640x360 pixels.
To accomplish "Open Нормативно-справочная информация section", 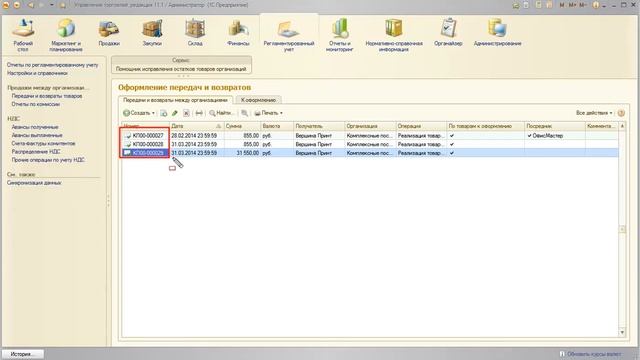I will [x=394, y=36].
